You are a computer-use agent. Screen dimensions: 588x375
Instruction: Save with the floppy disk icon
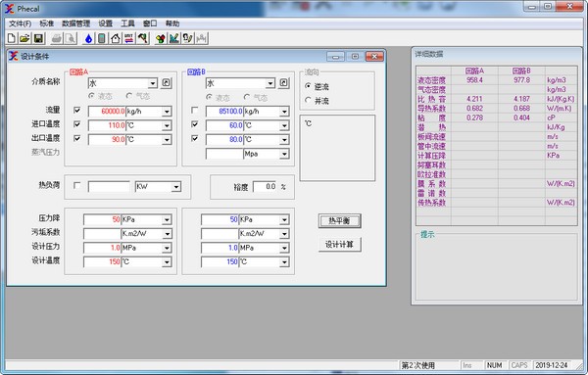(x=38, y=38)
